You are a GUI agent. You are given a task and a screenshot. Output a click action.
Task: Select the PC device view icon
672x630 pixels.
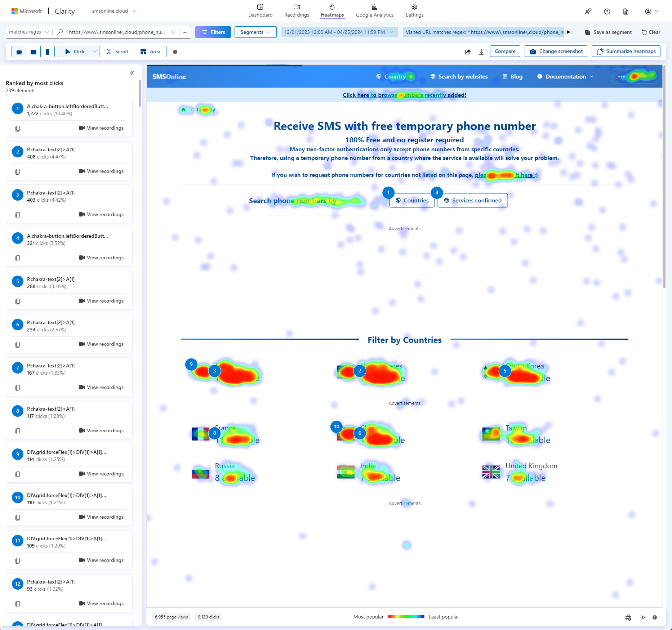[x=19, y=52]
